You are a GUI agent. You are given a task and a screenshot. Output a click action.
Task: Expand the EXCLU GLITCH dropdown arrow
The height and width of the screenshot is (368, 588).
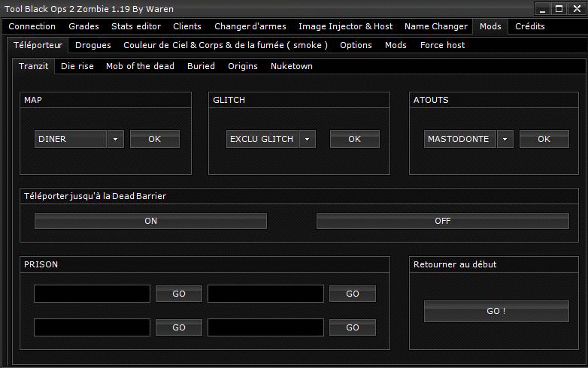click(307, 139)
